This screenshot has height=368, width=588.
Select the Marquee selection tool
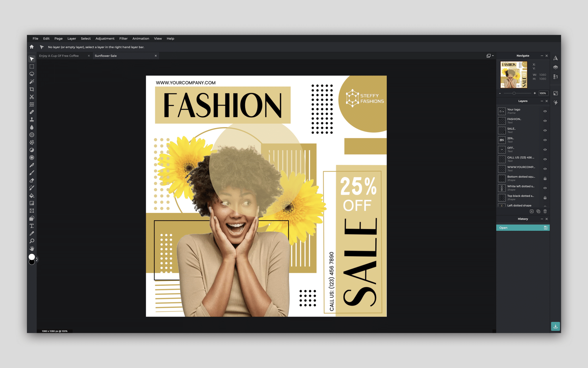pyautogui.click(x=32, y=66)
